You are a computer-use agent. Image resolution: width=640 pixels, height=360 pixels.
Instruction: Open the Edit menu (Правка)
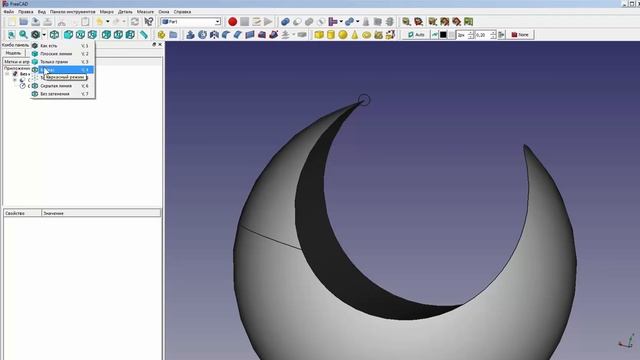[x=26, y=12]
